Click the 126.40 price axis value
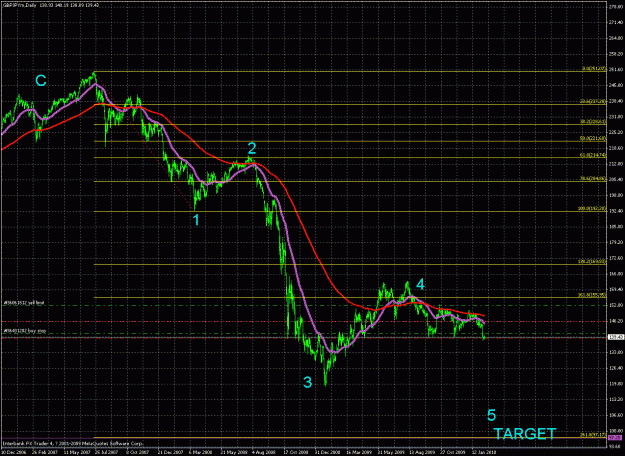Screen dimensions: 625x456 pos(615,368)
